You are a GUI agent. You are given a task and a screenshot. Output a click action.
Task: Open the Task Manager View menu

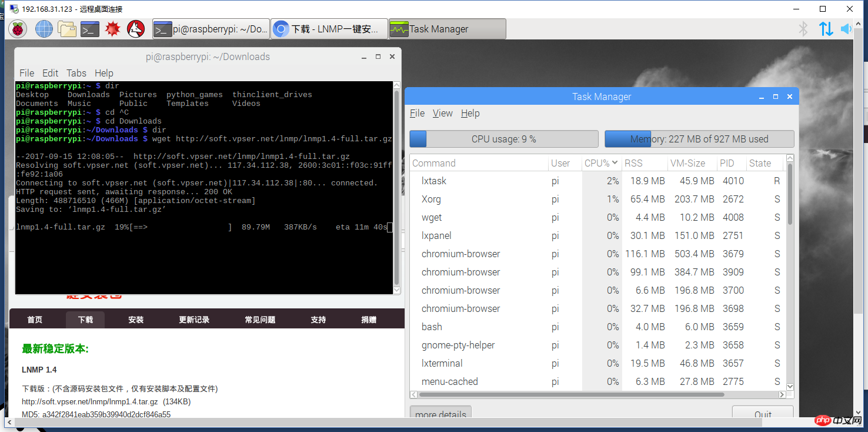(442, 113)
